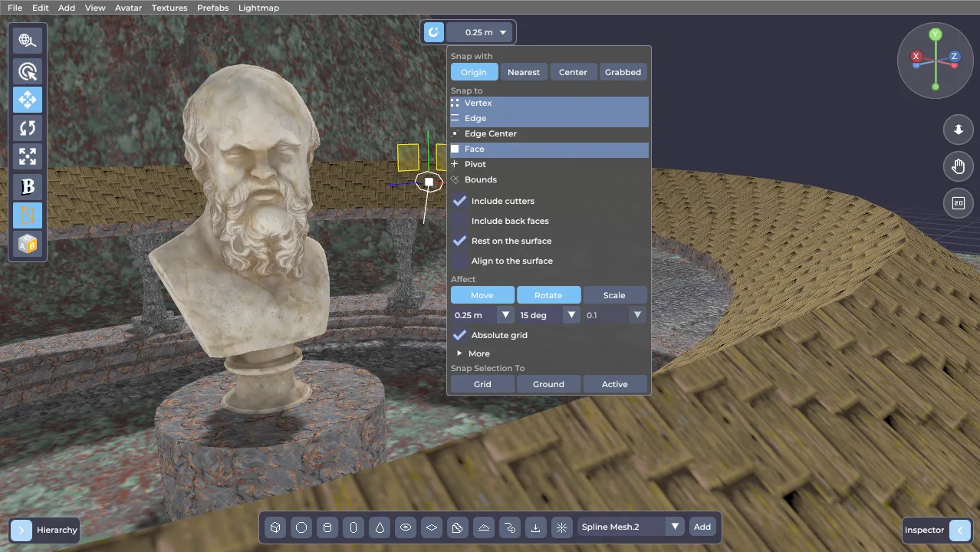The height and width of the screenshot is (552, 980).
Task: Select Center snap-with option
Action: click(x=573, y=72)
